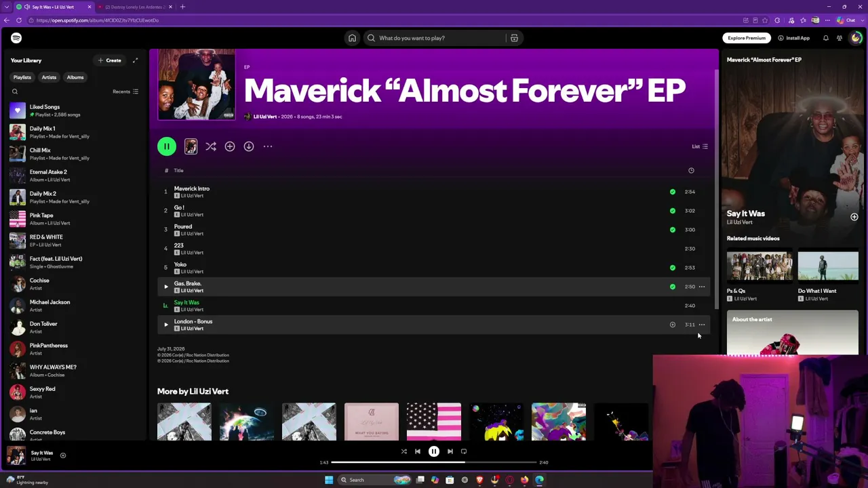The height and width of the screenshot is (488, 868).
Task: Switch to the Destroy Lonely browser tab
Action: click(135, 7)
